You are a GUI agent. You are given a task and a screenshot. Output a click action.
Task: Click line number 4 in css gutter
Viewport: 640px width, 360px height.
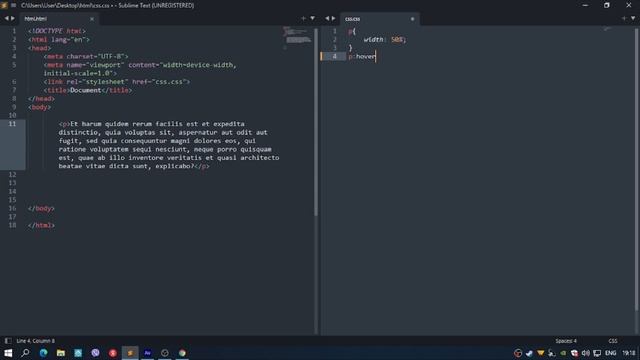point(335,56)
